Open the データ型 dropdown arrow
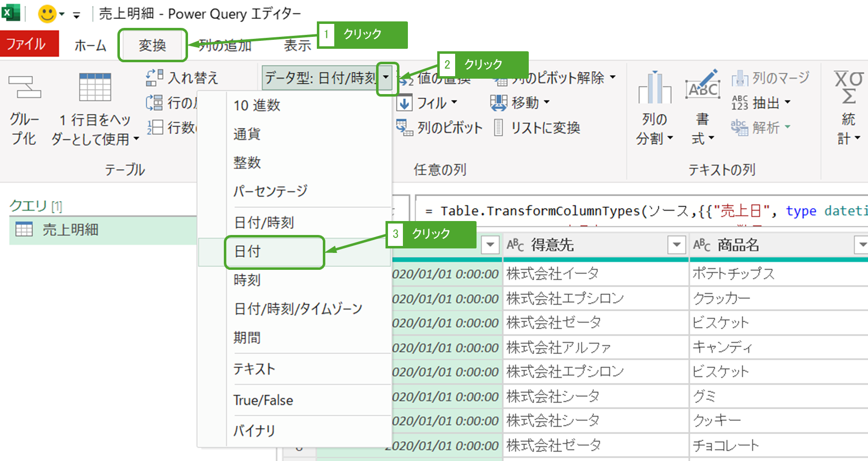868x461 pixels. click(x=386, y=78)
